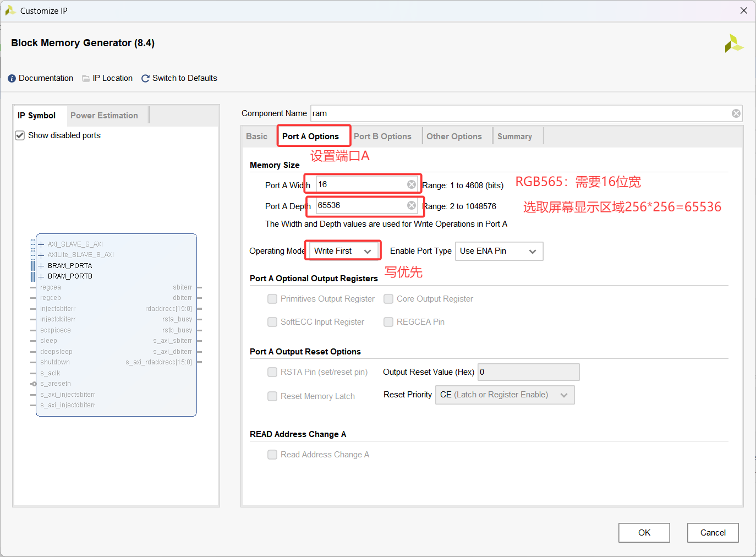Expand the BRAM_PORTB interface
This screenshot has width=756, height=557.
pyautogui.click(x=41, y=277)
